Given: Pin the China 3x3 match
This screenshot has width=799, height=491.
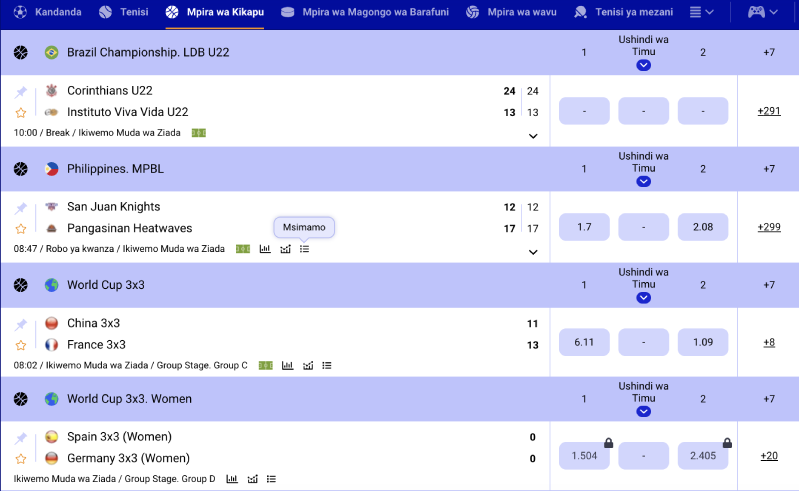Looking at the screenshot, I should click(21, 324).
